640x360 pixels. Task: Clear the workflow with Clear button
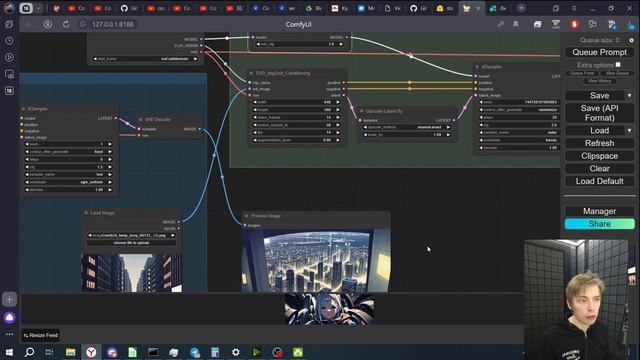click(599, 169)
